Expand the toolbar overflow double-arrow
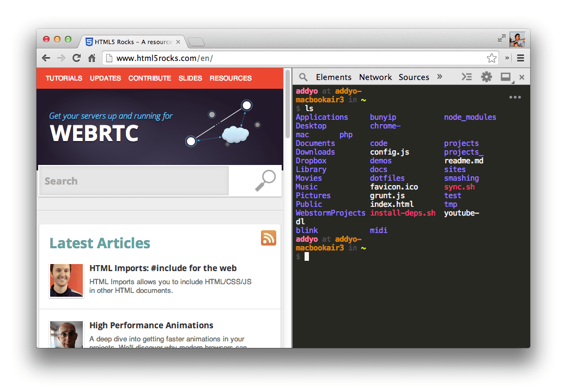 coord(507,58)
